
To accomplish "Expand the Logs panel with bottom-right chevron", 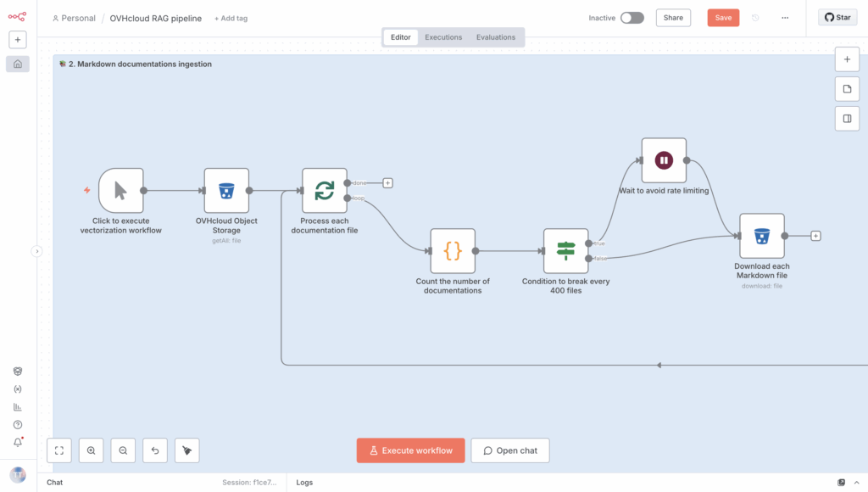I will [x=857, y=483].
